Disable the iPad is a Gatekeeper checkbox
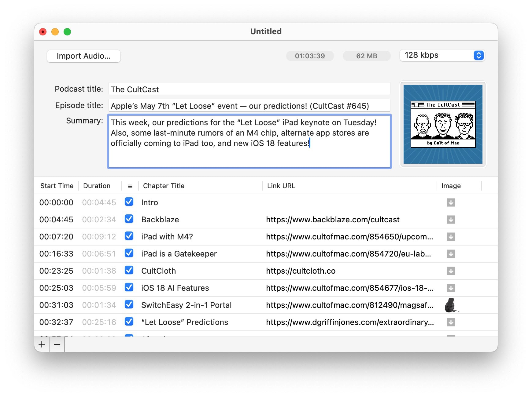 [x=129, y=253]
